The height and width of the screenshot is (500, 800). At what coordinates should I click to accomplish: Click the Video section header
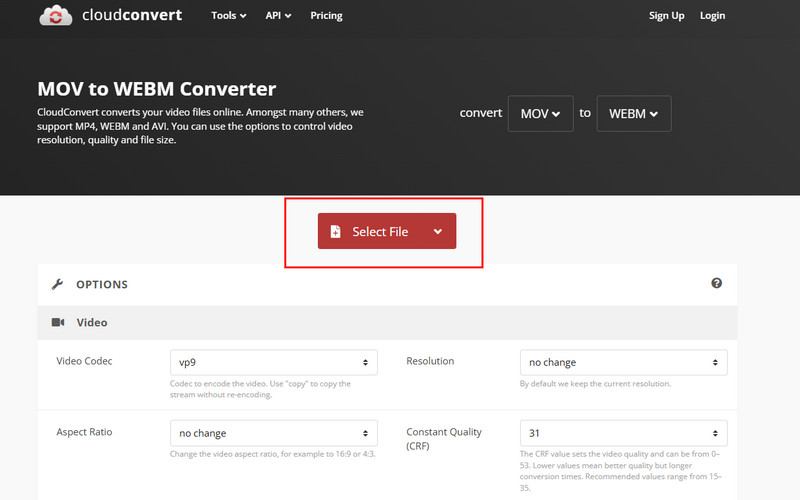pos(387,322)
